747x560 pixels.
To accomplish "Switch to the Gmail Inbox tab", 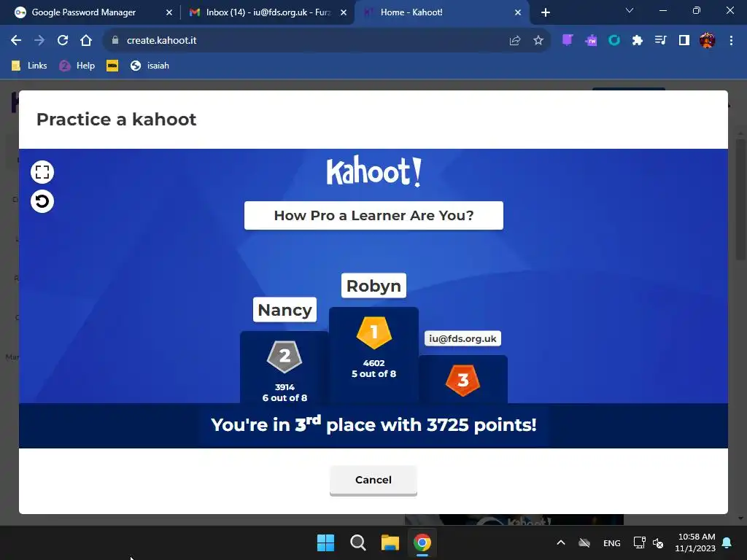I will click(x=268, y=12).
